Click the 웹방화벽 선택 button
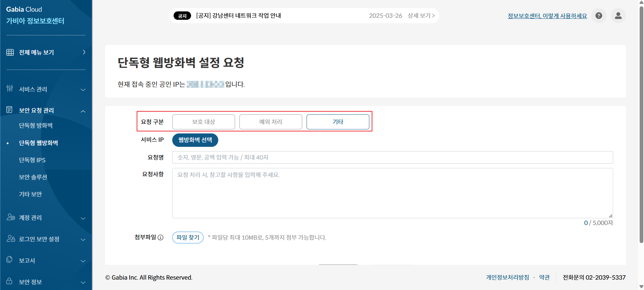The height and width of the screenshot is (290, 644). [195, 140]
